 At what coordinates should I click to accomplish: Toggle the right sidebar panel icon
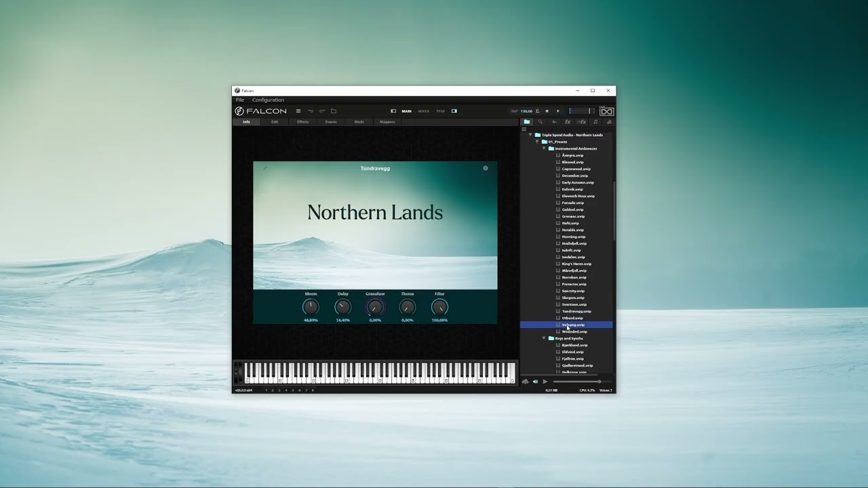click(454, 111)
